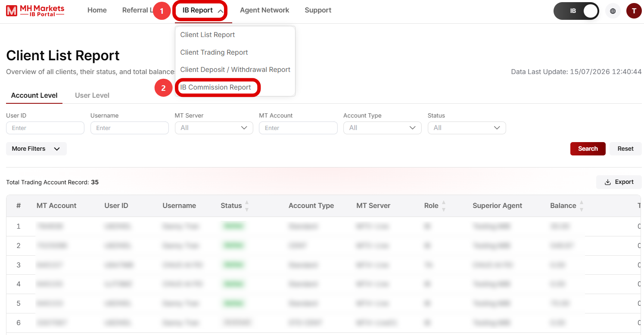Viewport: 644px width, 335px height.
Task: Choose Client Trading Report from menu
Action: click(x=214, y=52)
